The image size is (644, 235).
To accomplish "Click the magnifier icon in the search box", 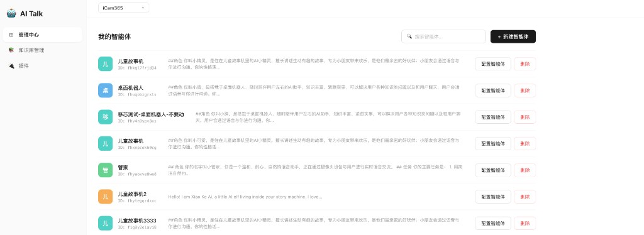I will click(x=409, y=36).
